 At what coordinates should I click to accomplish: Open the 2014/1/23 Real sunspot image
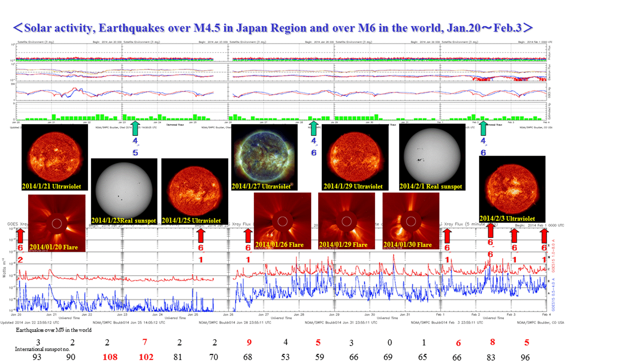pos(124,191)
